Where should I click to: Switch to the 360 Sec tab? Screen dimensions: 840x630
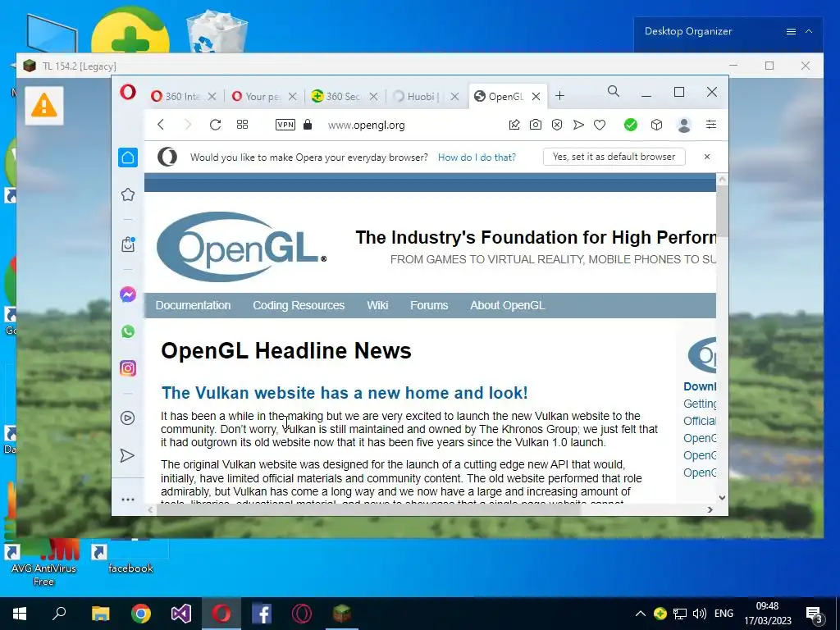click(x=336, y=97)
